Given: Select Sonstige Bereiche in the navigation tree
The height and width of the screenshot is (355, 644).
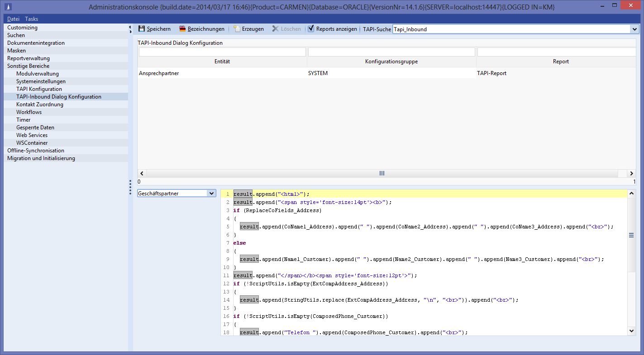Looking at the screenshot, I should click(28, 66).
